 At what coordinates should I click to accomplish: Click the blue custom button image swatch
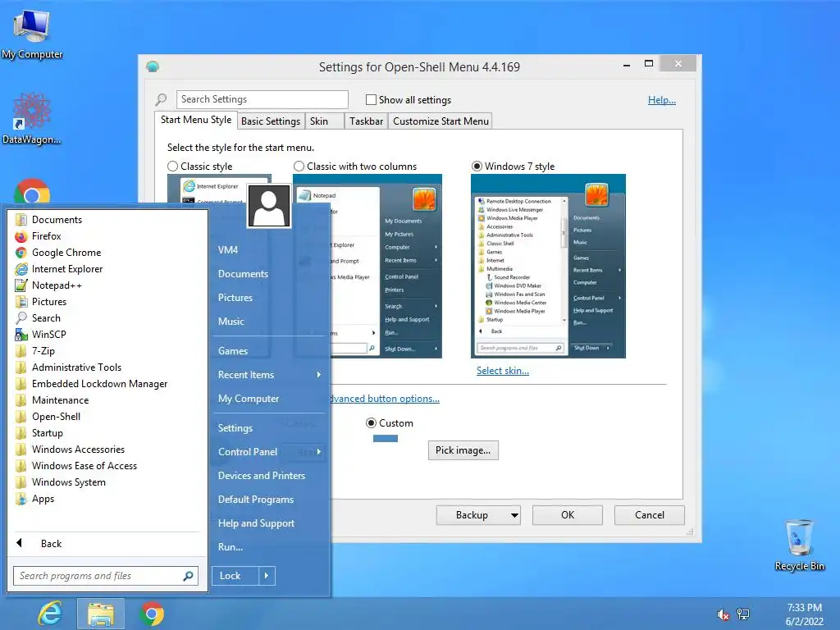(386, 439)
